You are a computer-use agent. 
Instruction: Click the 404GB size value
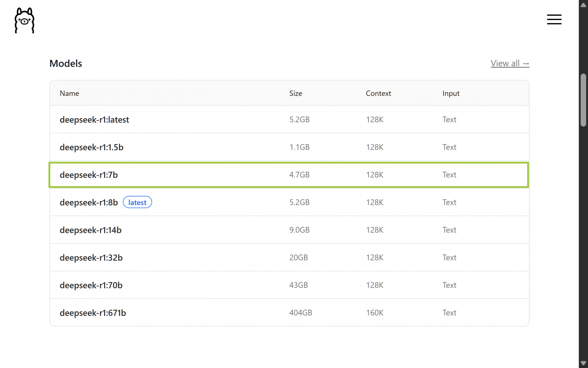click(x=300, y=313)
